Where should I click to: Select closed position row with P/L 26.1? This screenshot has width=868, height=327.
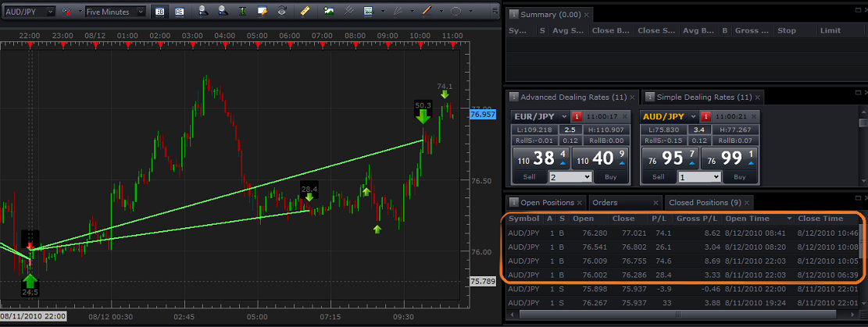[683, 247]
